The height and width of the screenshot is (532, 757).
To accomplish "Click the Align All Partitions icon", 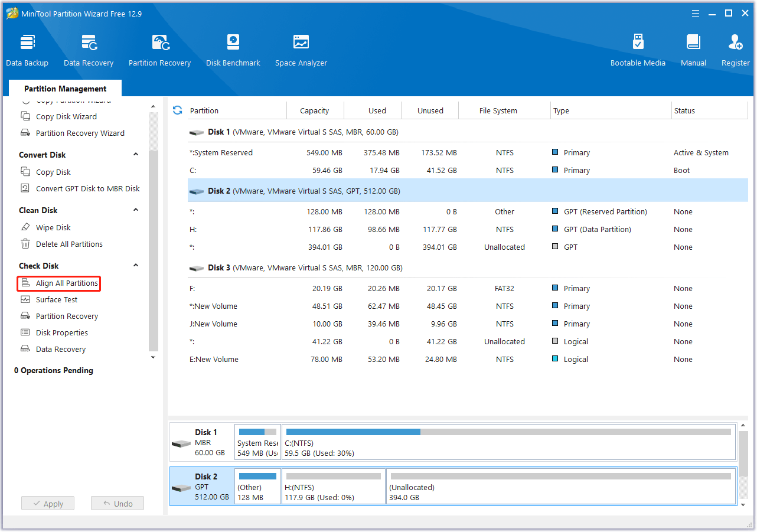I will pos(25,283).
